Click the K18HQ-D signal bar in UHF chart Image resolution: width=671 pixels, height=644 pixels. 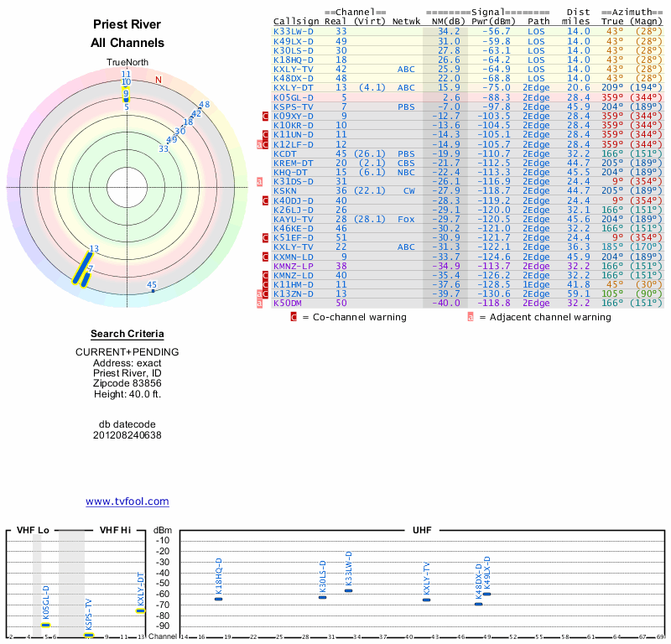coord(218,599)
